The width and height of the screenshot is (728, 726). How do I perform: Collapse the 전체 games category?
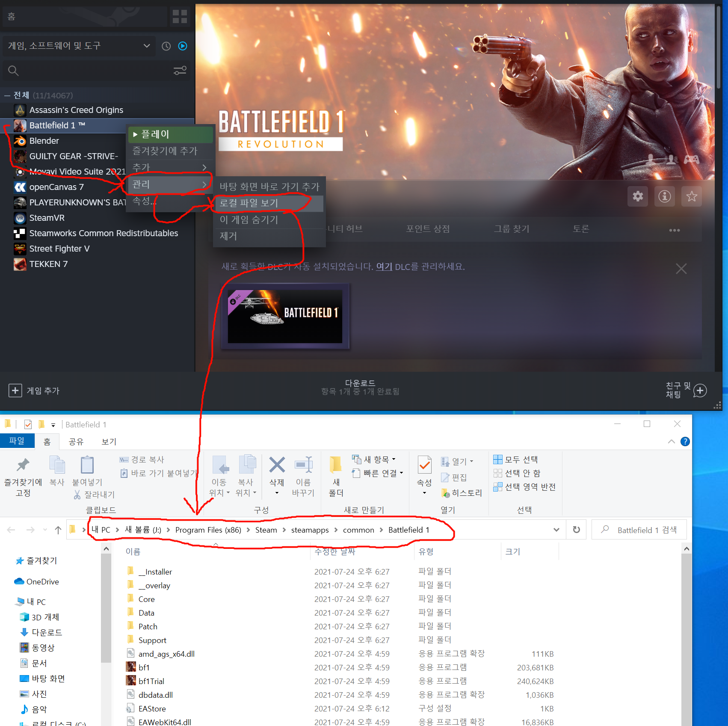point(7,95)
